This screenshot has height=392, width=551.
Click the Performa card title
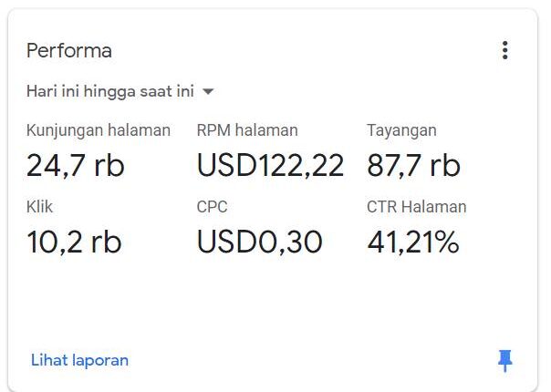[69, 50]
